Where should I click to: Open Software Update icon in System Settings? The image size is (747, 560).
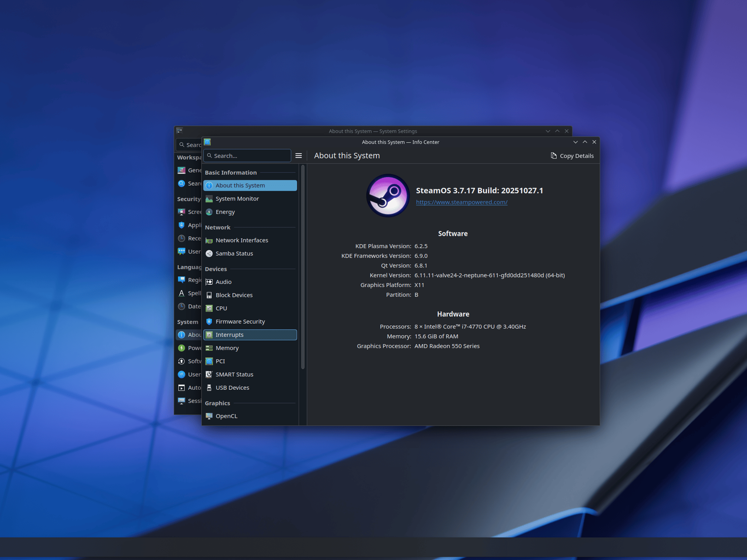(181, 361)
